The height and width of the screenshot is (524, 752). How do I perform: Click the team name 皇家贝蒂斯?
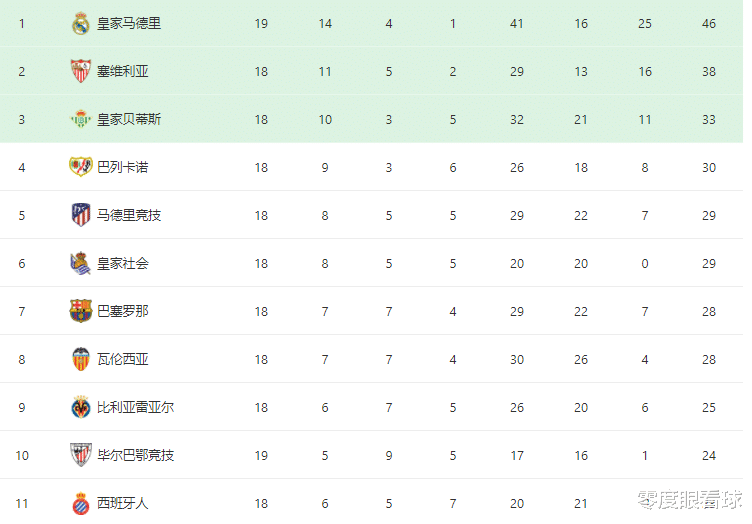pos(129,119)
